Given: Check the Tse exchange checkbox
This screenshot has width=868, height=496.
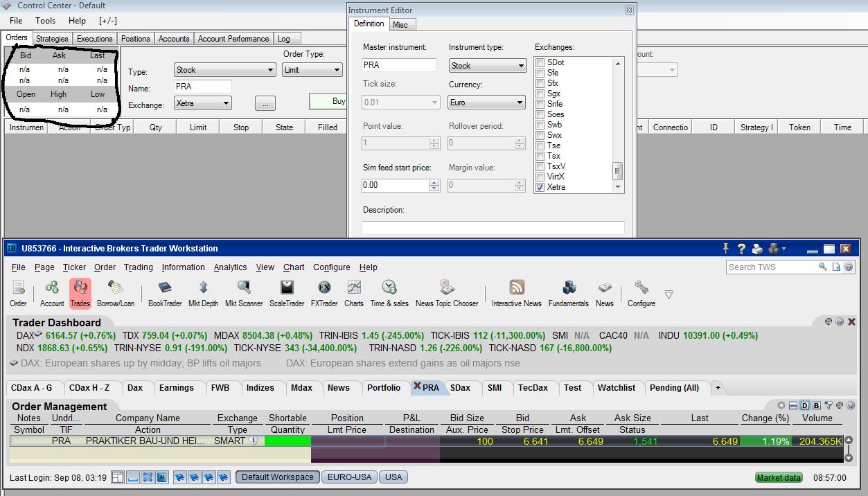Looking at the screenshot, I should [x=540, y=145].
